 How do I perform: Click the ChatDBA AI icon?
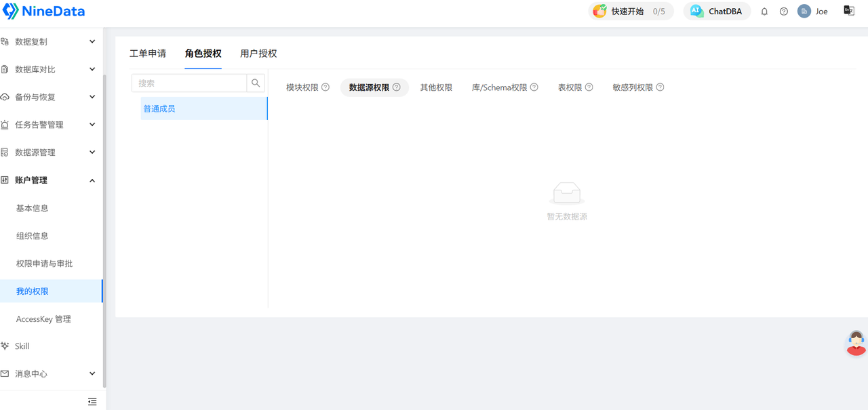(696, 11)
